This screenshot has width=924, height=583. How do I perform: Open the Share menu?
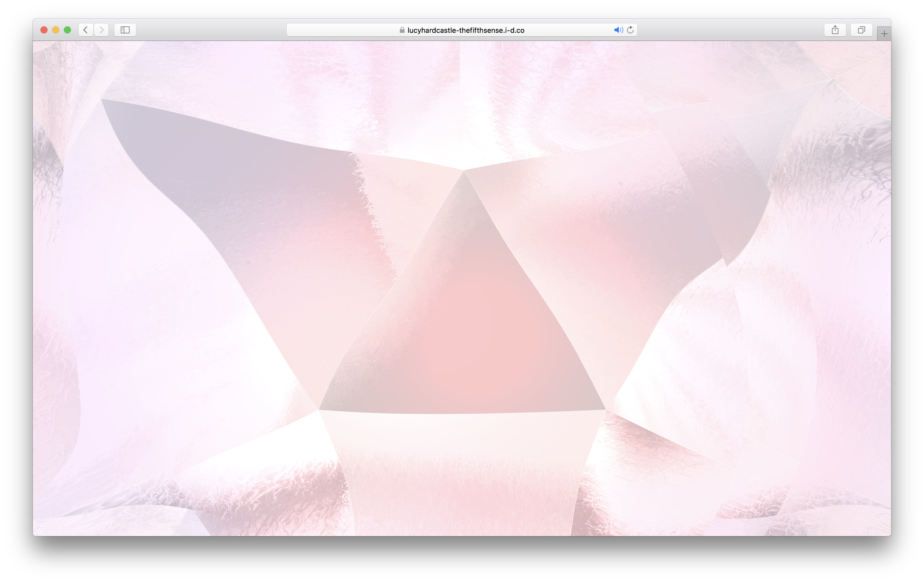pyautogui.click(x=835, y=30)
